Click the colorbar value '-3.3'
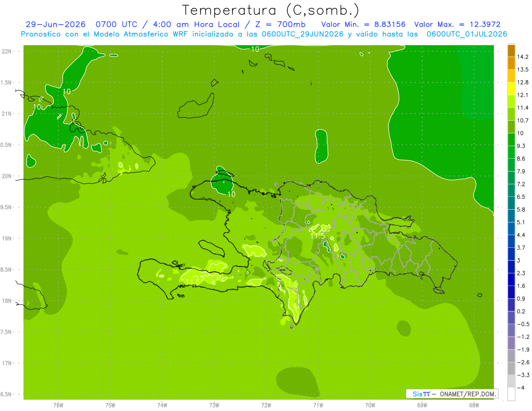Screen dimensions: 532x411 click(523, 375)
